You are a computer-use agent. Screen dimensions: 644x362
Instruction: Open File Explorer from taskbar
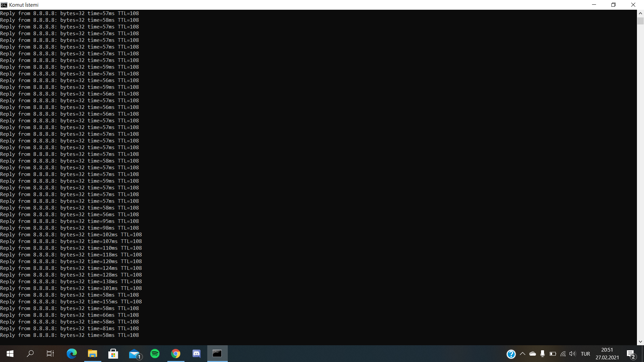point(92,354)
